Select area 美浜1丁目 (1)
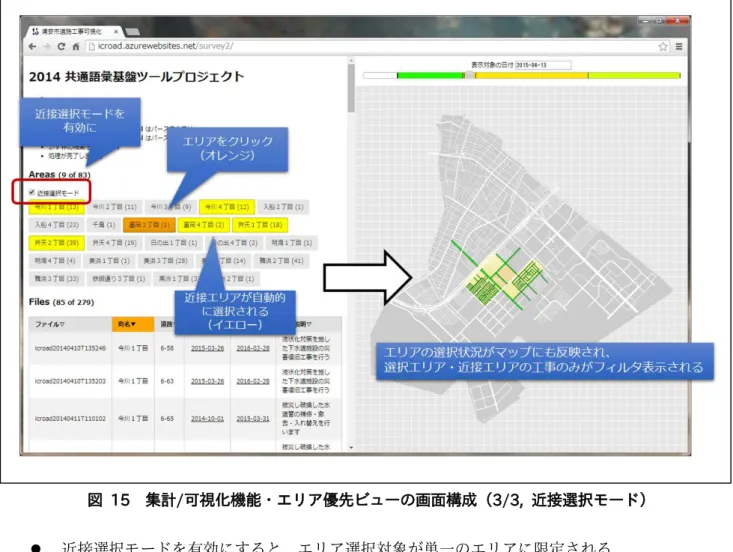 point(109,261)
